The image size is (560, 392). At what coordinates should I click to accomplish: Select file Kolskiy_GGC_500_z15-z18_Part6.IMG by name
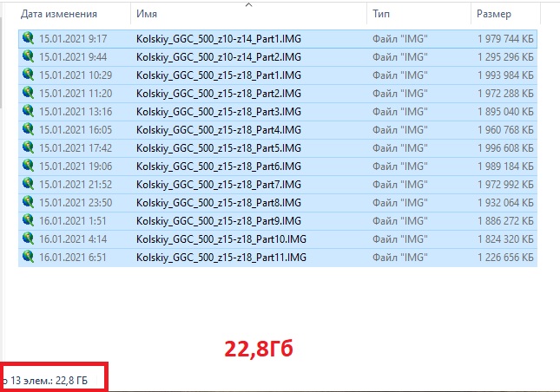(218, 166)
